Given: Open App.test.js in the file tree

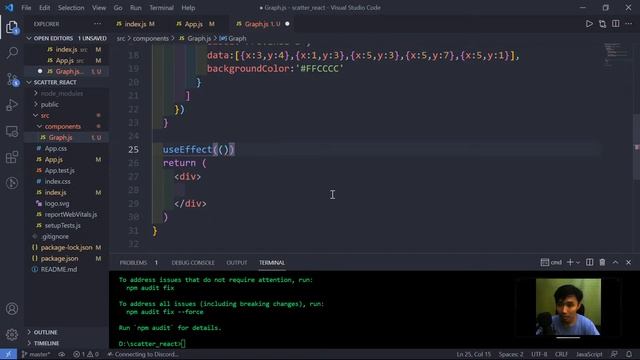Looking at the screenshot, I should point(60,171).
